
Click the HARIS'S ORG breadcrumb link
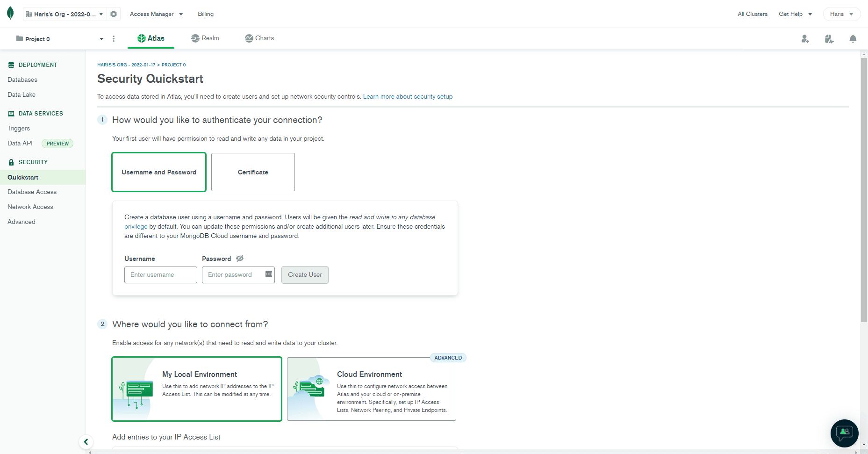point(126,65)
